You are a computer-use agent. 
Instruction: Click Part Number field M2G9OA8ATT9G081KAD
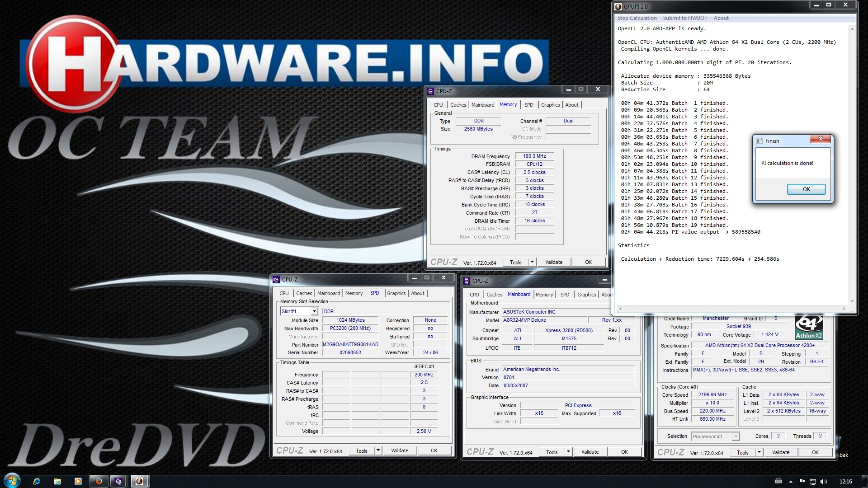point(350,345)
